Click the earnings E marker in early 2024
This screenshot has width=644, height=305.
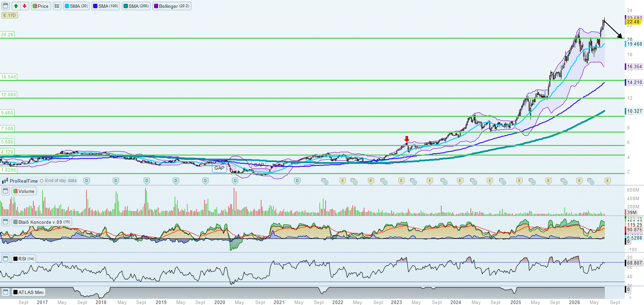pos(460,181)
